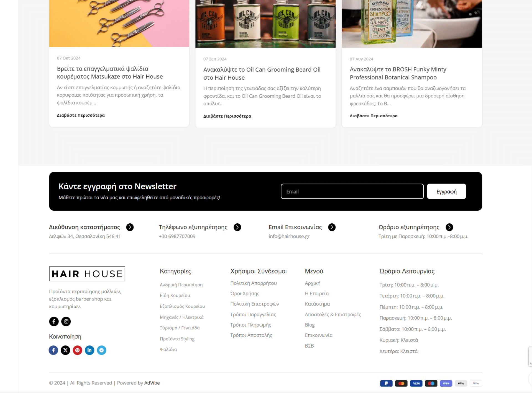Click arrow next to Τηλέφωνο εξυπηρέτησης
Image resolution: width=532 pixels, height=393 pixels.
(x=237, y=227)
